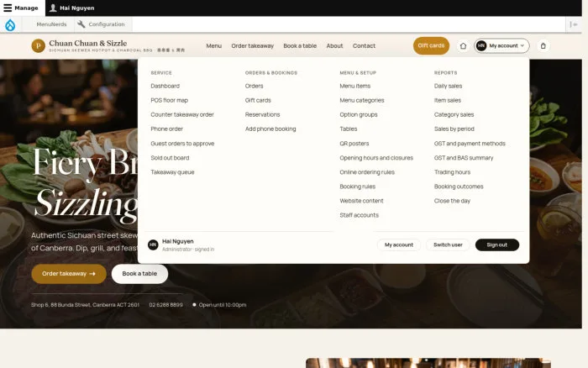The image size is (588, 368).
Task: Open the home icon button in header
Action: click(x=463, y=45)
